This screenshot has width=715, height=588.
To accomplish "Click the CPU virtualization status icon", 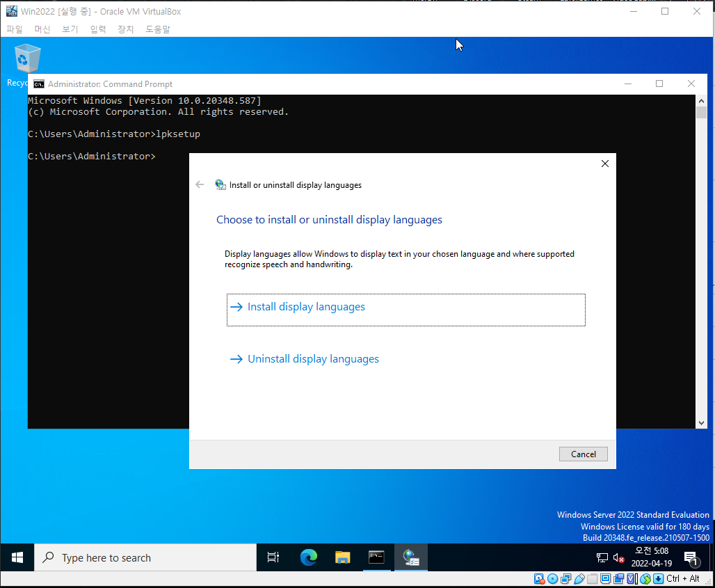I will [x=632, y=579].
